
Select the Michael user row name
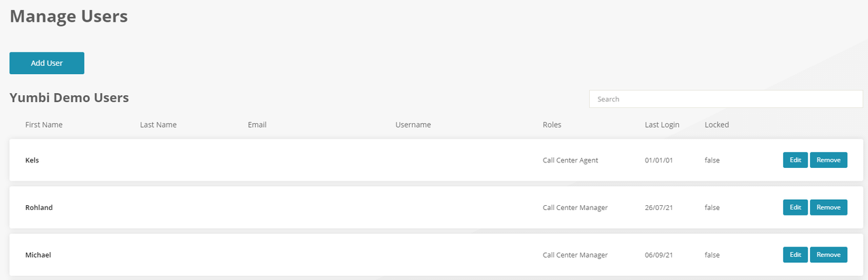coord(38,256)
